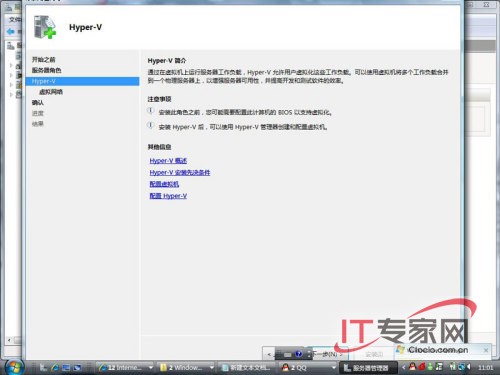Open the Hyper-V 概述 link
Image resolution: width=500 pixels, height=375 pixels.
coord(168,161)
